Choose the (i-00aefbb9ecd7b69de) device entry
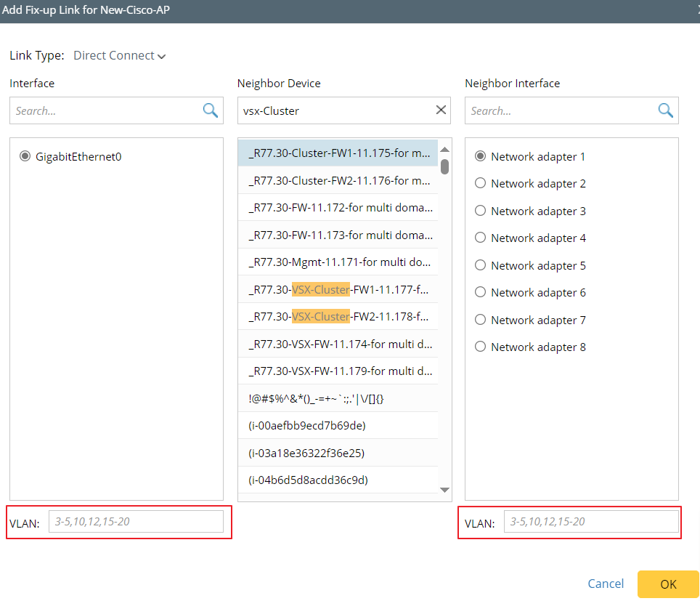Screen dimensions: 700x601 click(x=338, y=426)
